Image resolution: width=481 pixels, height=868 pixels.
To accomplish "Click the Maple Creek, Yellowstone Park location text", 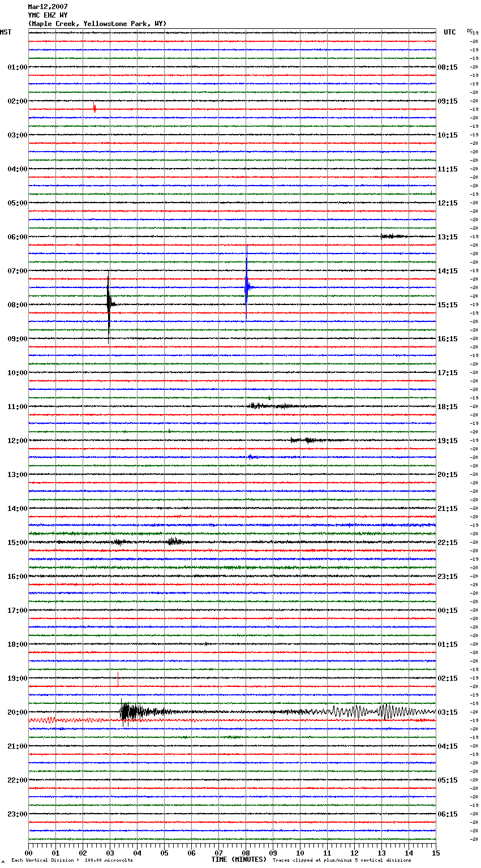I will [97, 24].
